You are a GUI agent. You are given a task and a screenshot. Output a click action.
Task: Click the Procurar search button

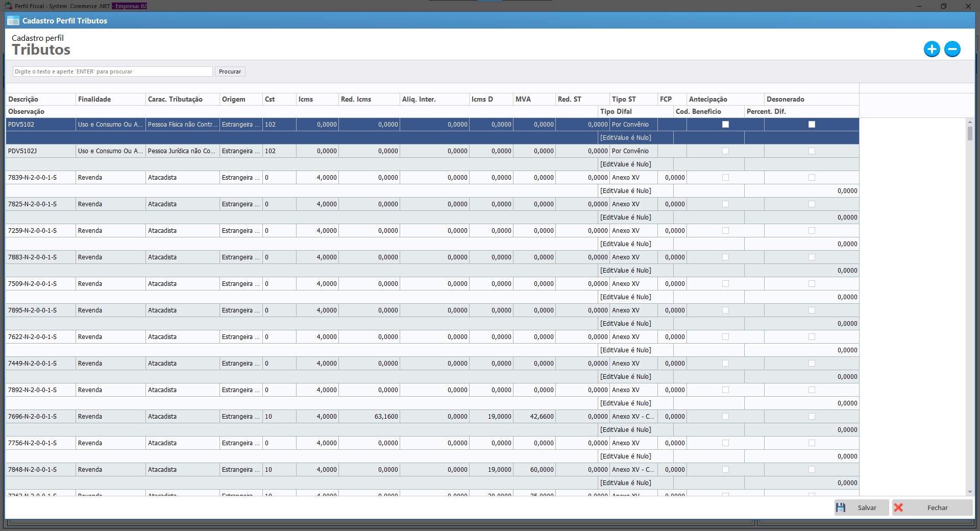(x=230, y=71)
